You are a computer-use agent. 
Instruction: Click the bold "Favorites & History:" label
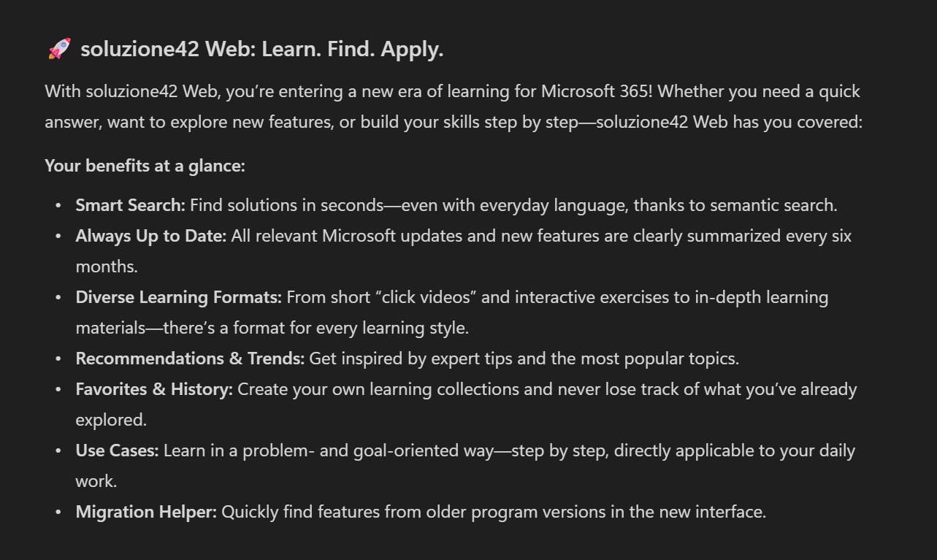click(x=154, y=389)
